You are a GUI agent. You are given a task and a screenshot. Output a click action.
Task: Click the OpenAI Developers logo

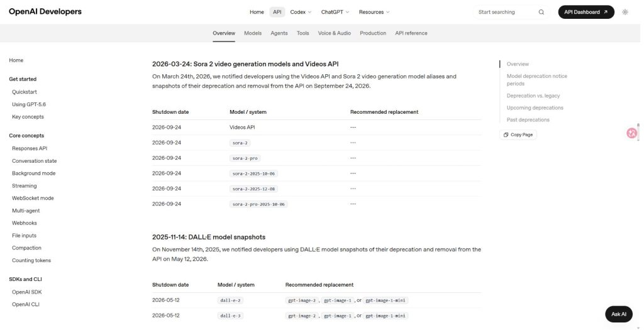coord(45,11)
